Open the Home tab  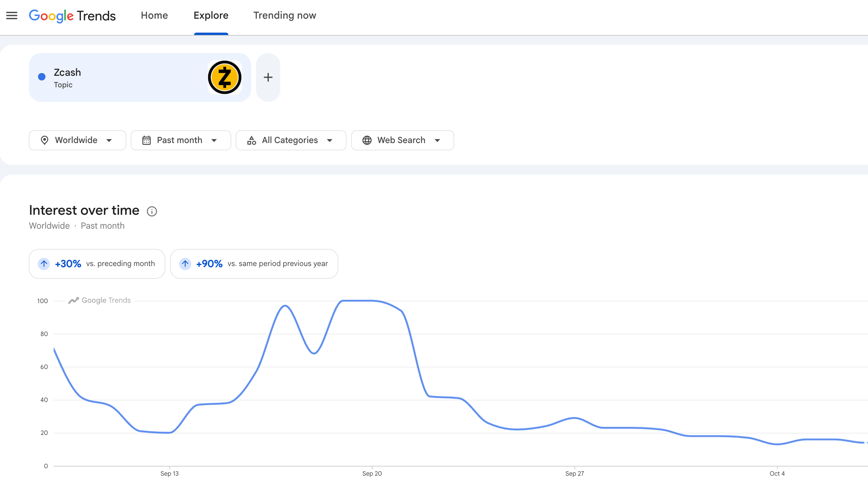click(154, 16)
